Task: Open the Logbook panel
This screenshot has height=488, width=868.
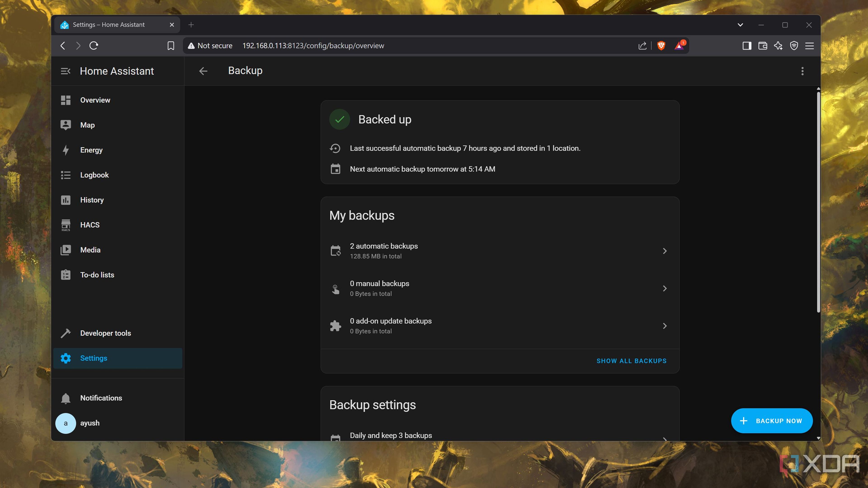Action: (118, 175)
